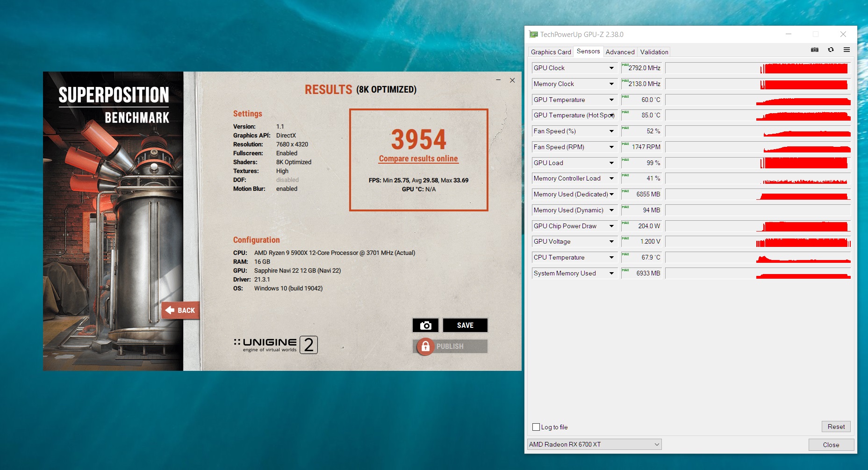
Task: Minimize the Superposition results window
Action: point(498,80)
